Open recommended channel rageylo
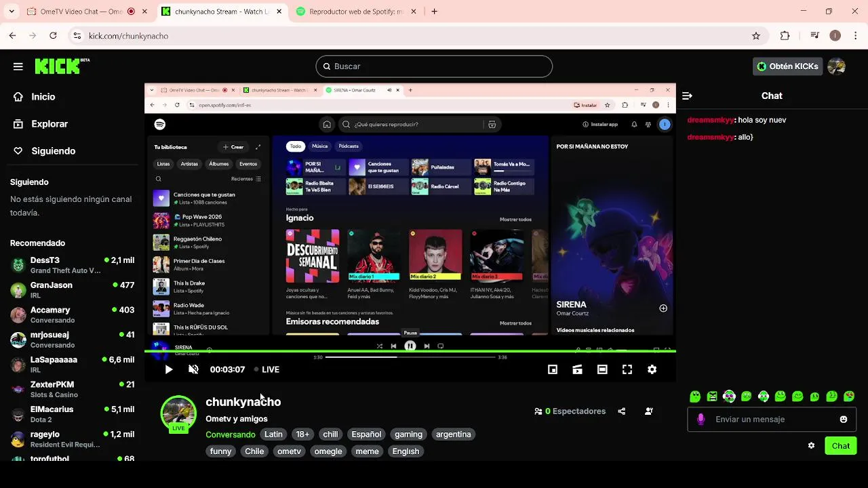Screen dimensions: 868x488 click(72, 439)
